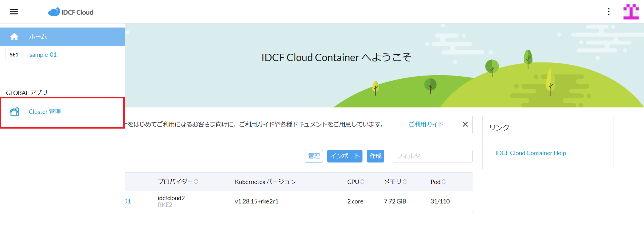644x234 pixels.
Task: Open the user avatar menu
Action: (631, 12)
